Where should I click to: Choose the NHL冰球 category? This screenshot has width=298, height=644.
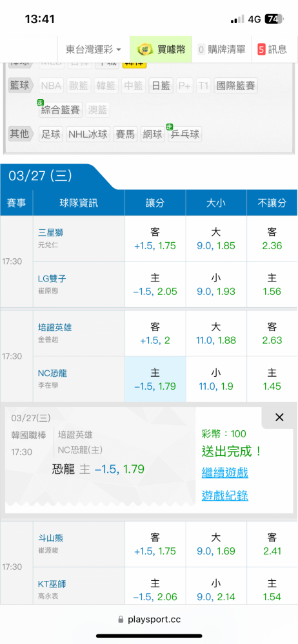click(x=88, y=134)
